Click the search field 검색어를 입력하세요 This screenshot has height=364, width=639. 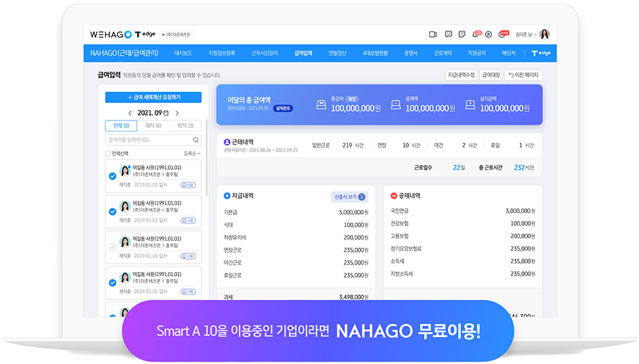153,140
